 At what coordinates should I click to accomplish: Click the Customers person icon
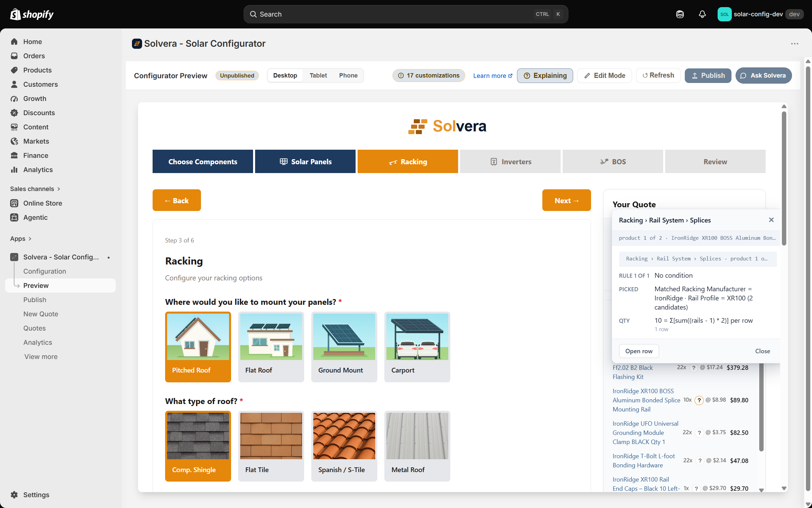coord(14,84)
